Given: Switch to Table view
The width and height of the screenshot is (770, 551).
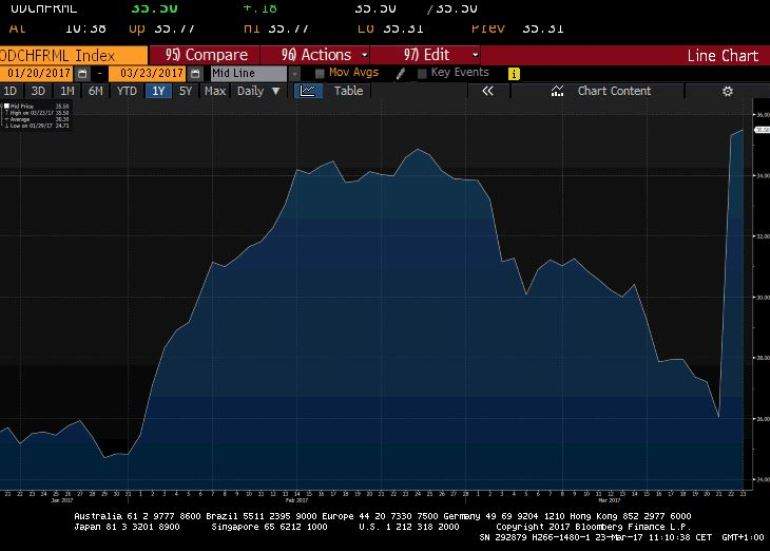Looking at the screenshot, I should 348,91.
